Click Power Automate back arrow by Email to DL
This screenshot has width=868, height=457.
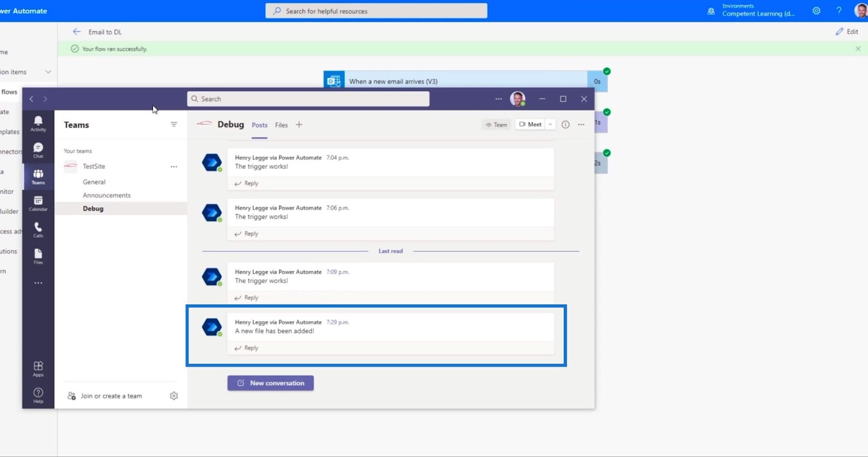[77, 31]
